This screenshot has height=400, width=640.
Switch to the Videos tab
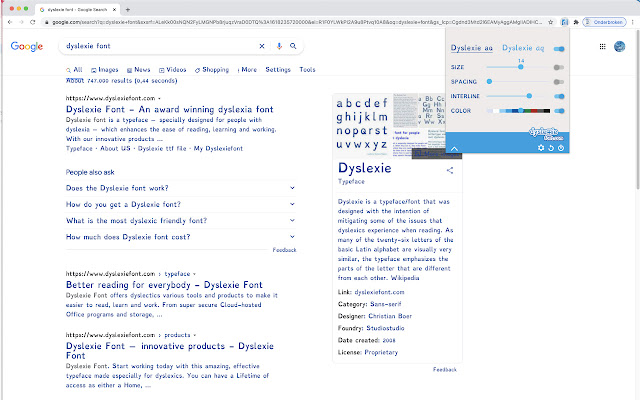pyautogui.click(x=173, y=70)
